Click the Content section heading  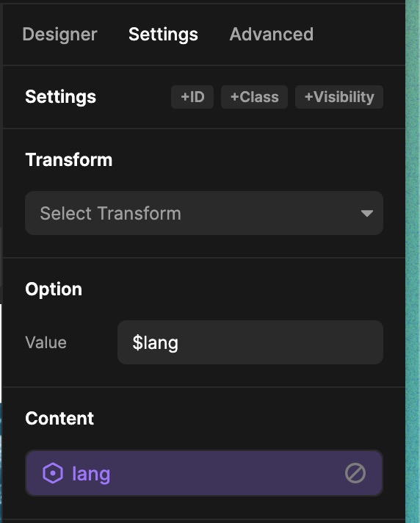point(59,418)
